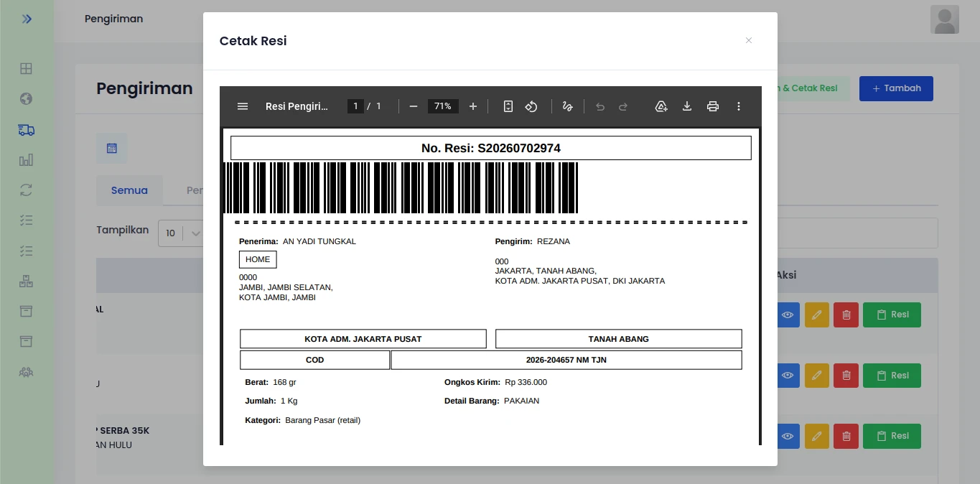The height and width of the screenshot is (484, 980).
Task: Click the Resi button in the first row
Action: tap(892, 315)
